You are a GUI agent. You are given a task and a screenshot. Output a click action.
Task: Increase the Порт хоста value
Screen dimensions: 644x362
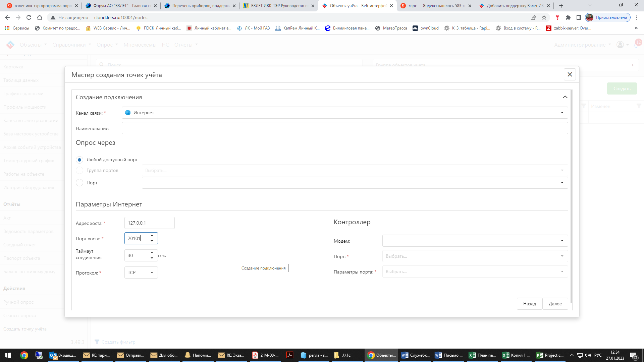click(152, 235)
